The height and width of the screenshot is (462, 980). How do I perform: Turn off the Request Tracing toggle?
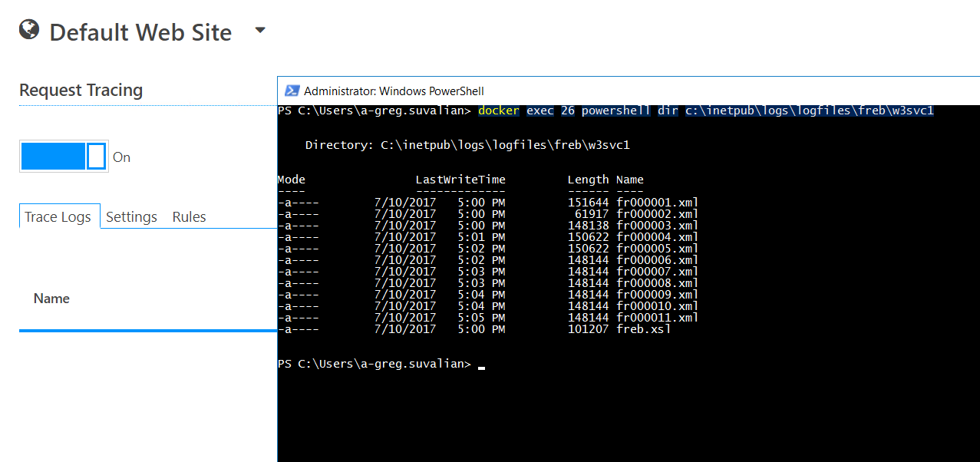(x=64, y=156)
